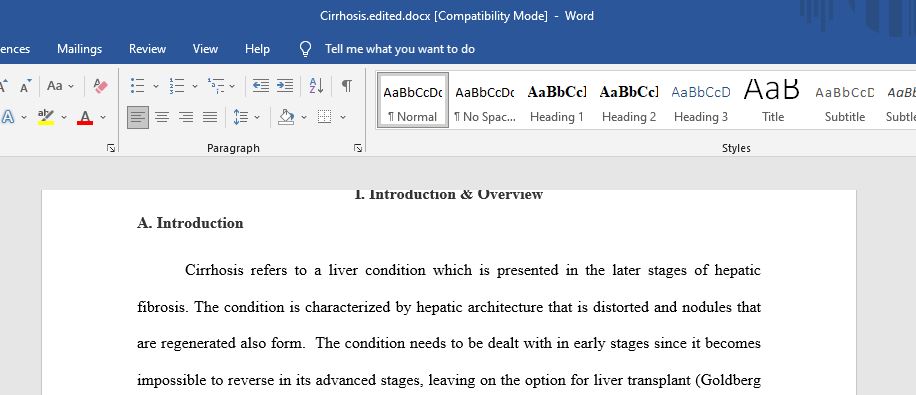This screenshot has height=395, width=916.
Task: Open the View tab
Action: [205, 49]
